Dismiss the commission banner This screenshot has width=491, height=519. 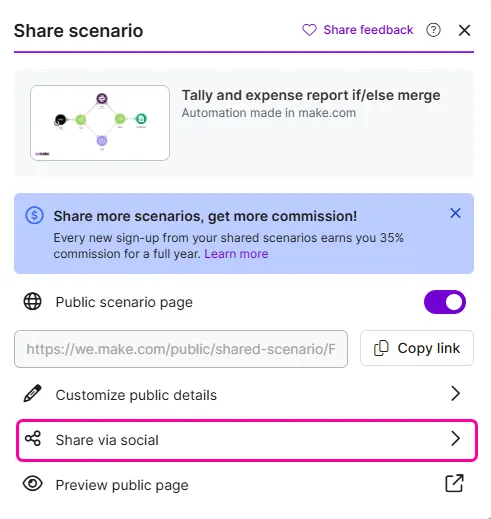[455, 213]
